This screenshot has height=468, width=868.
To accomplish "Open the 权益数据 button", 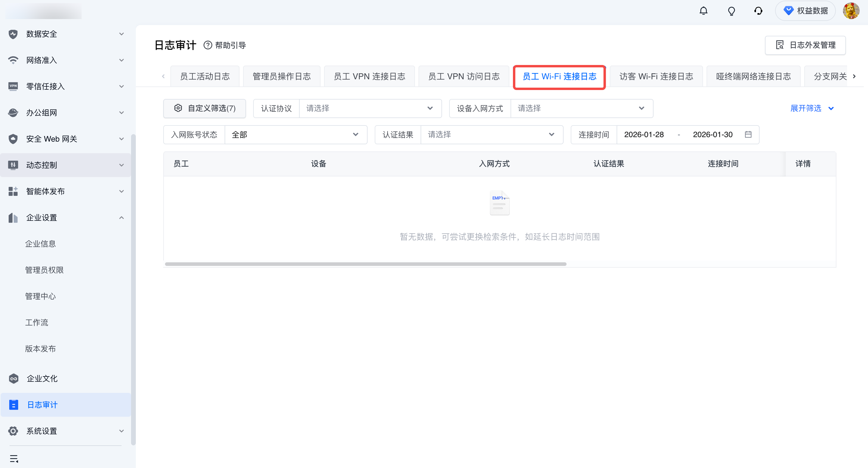I will click(805, 11).
